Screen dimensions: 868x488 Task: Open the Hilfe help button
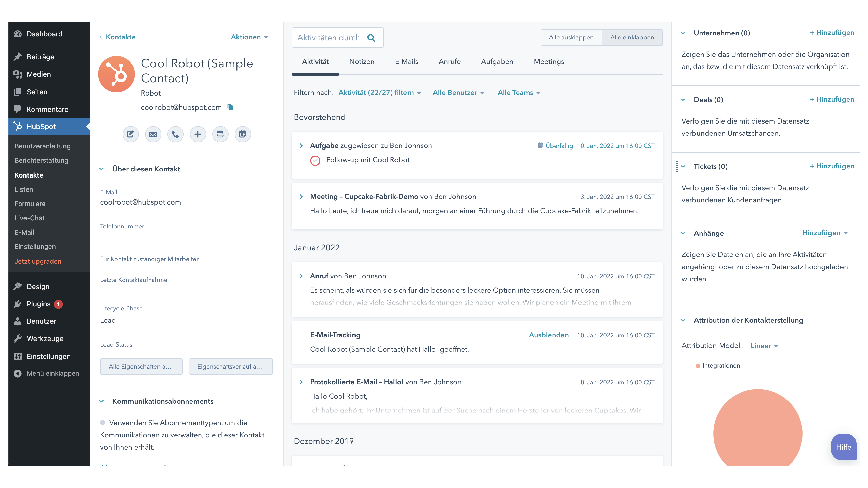[x=843, y=447]
